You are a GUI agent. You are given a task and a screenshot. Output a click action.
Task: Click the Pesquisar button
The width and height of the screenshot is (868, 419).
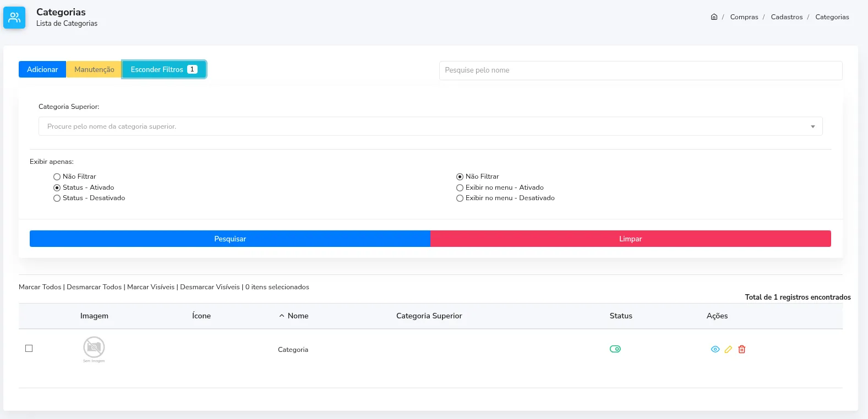pyautogui.click(x=230, y=239)
